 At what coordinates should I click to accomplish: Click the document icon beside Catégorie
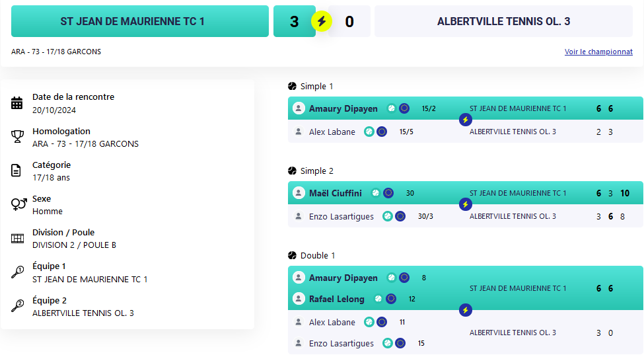(x=16, y=170)
